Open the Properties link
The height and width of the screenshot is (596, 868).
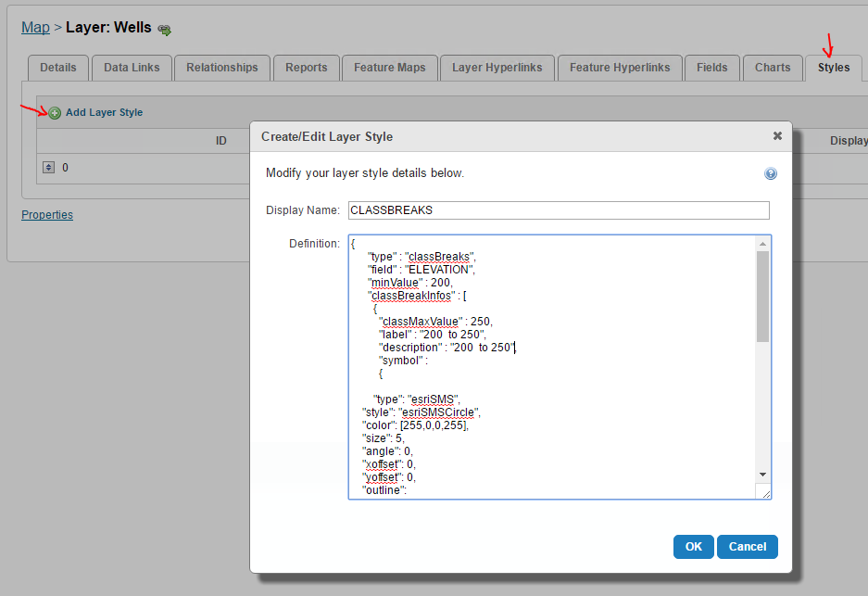click(47, 214)
